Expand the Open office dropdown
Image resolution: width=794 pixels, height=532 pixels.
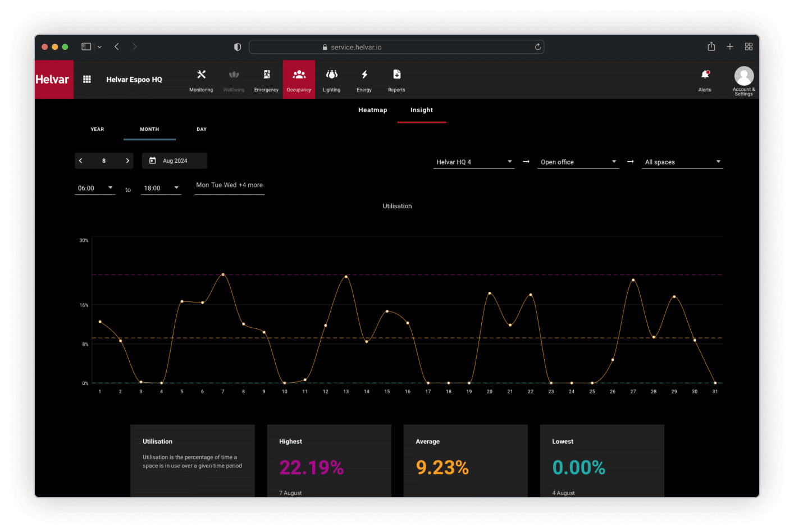point(578,162)
